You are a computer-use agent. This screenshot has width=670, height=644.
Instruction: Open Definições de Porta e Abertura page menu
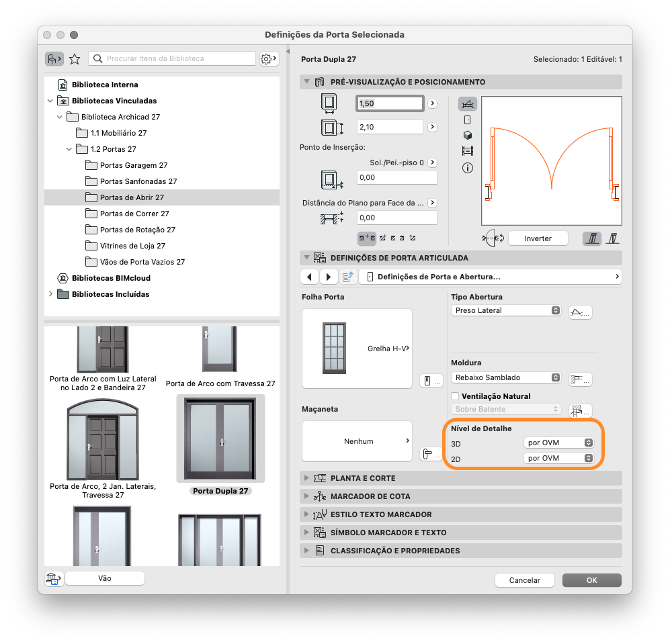coord(490,277)
